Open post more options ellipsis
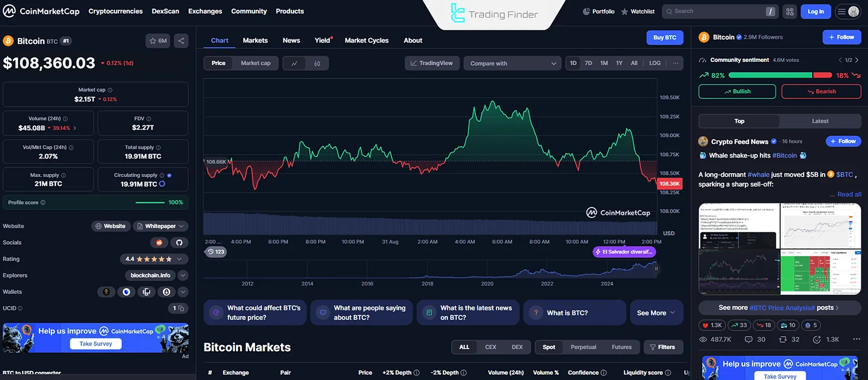Screen dimensions: 868x380 [857, 339]
